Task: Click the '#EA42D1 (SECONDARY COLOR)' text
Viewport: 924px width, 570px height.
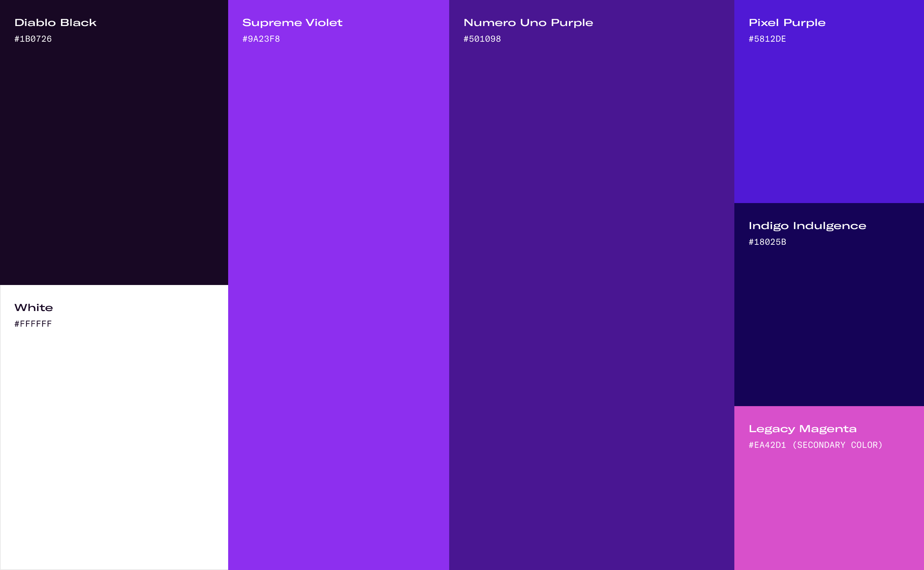Action: point(815,445)
